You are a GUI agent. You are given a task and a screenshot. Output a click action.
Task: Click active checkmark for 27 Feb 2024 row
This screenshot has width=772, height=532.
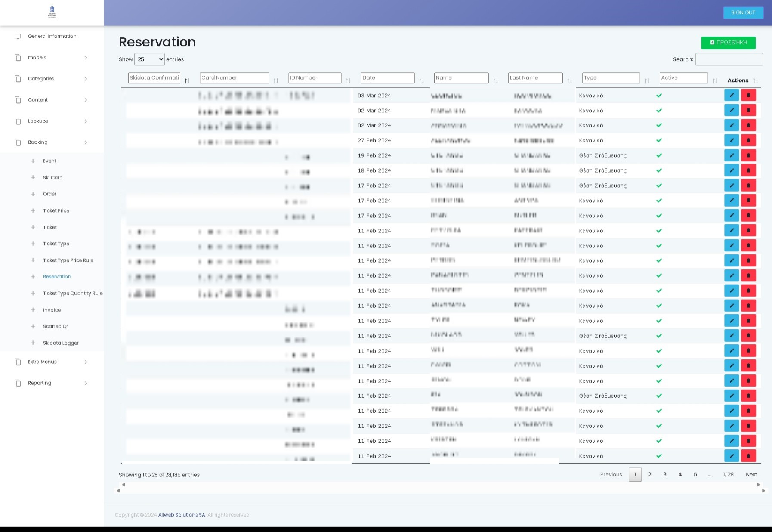659,140
